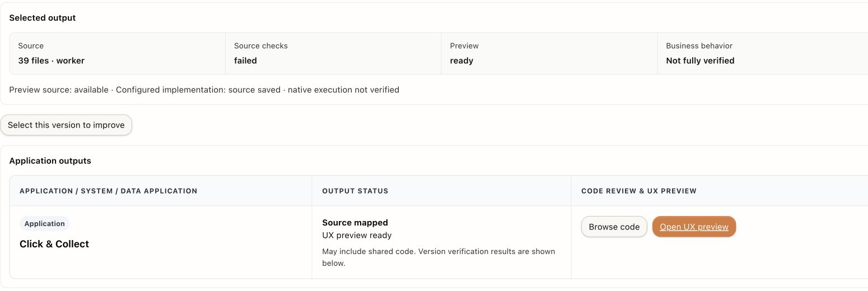Select the Application tag badge
This screenshot has width=868, height=291.
pyautogui.click(x=45, y=223)
